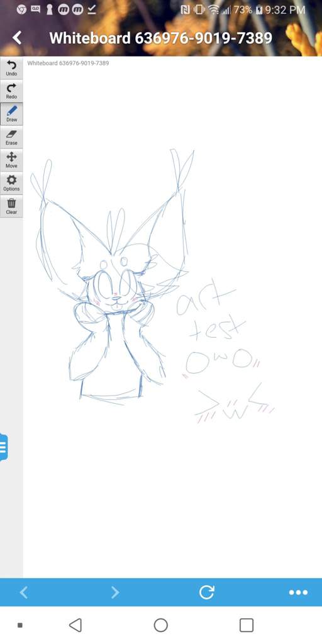Clear the whiteboard with trash icon
The width and height of the screenshot is (322, 644).
coord(11,206)
